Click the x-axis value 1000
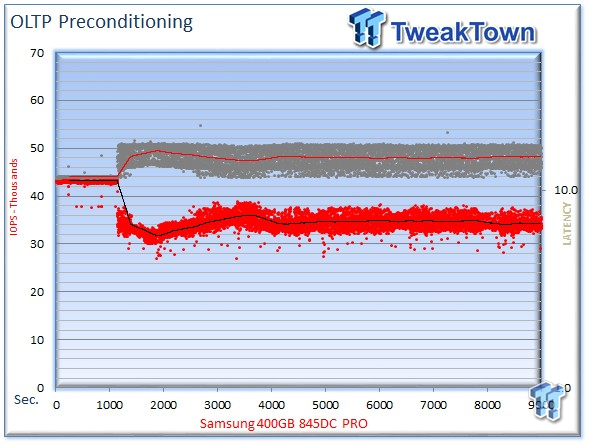The image size is (589, 445). tap(110, 406)
